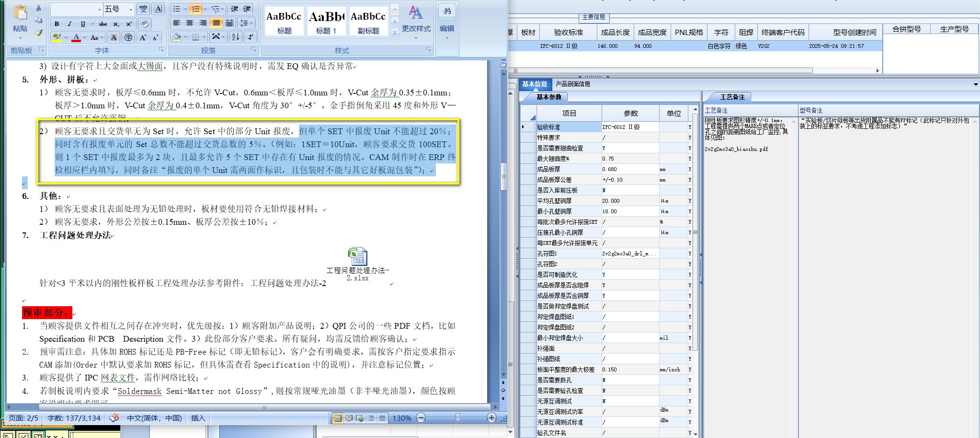
Task: Open the Paragraph dialog launcher
Action: [x=254, y=49]
